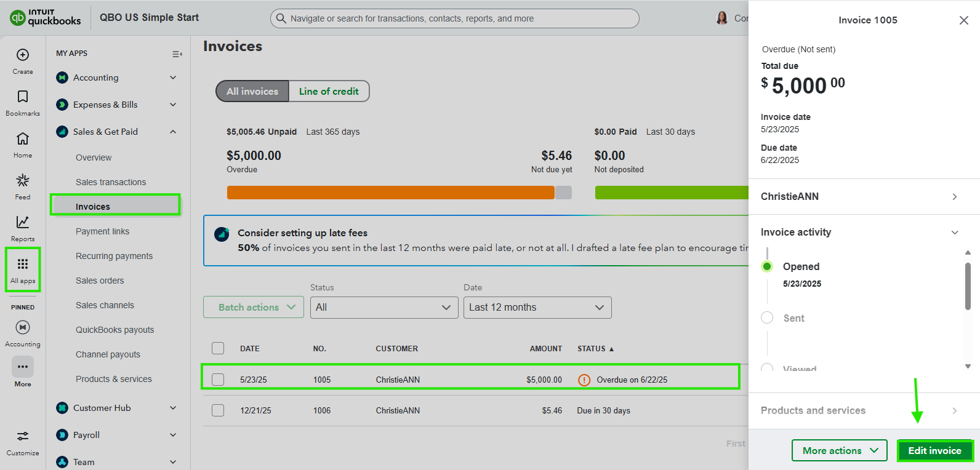Image resolution: width=980 pixels, height=470 pixels.
Task: Click the Customize sliders icon
Action: 23,437
